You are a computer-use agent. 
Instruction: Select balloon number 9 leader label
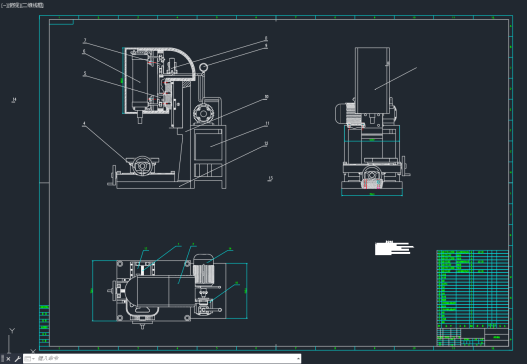[266, 45]
